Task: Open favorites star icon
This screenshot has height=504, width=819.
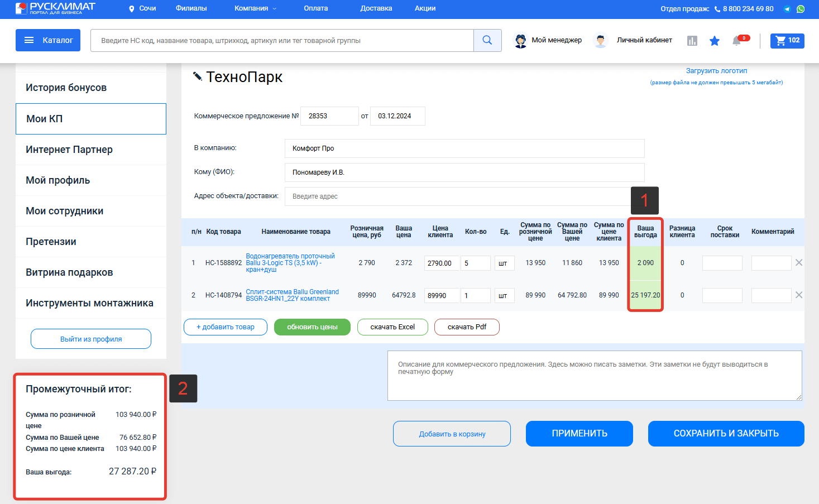Action: tap(715, 41)
